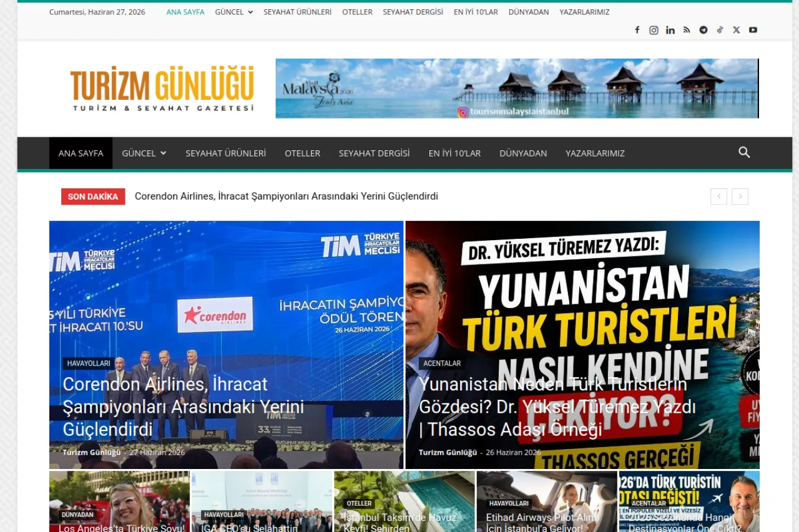Screen dimensions: 799x532
Task: Show next breaking news headline
Action: [x=740, y=196]
